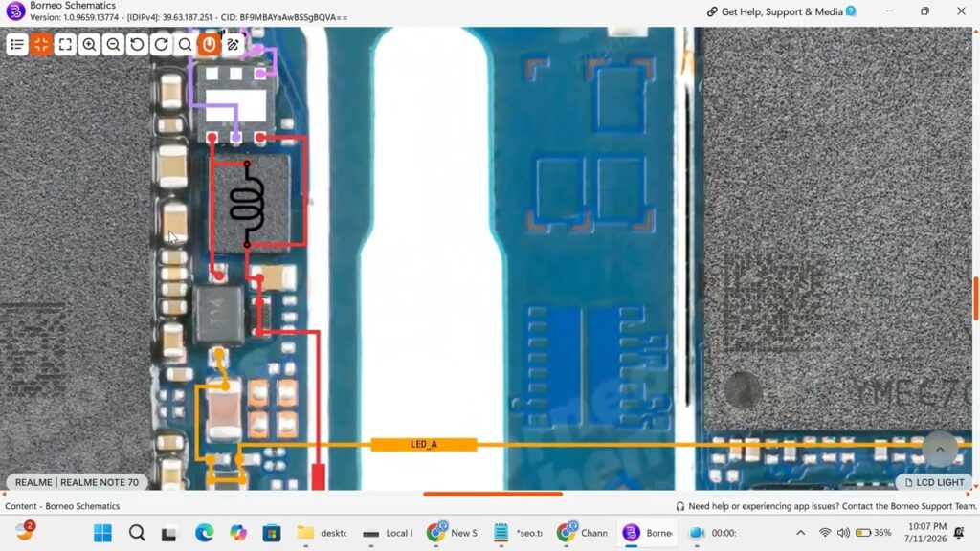Switch to the seo.txt Notepad window
This screenshot has width=980, height=551.
[x=518, y=533]
